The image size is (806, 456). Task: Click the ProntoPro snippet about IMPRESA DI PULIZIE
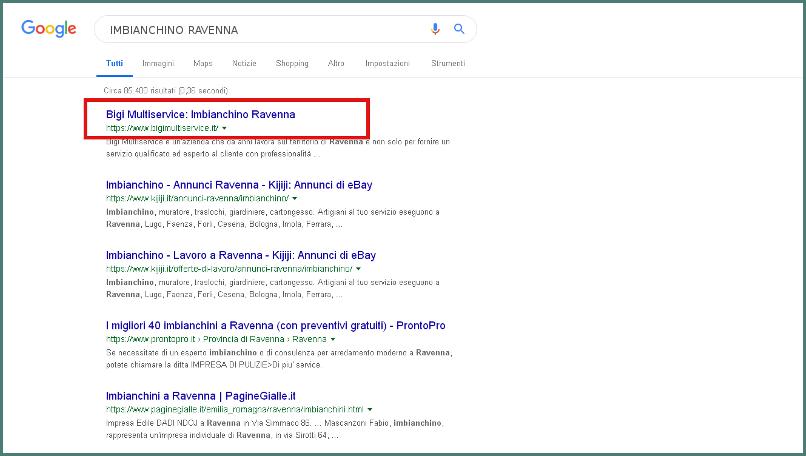tap(279, 359)
